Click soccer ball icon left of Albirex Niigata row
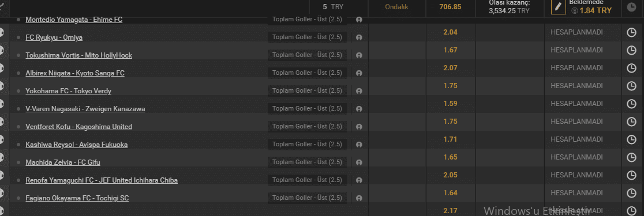The height and width of the screenshot is (216, 644). tap(1, 68)
